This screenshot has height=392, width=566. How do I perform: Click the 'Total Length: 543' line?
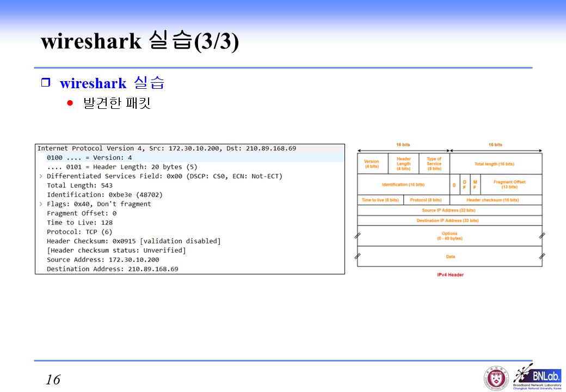coord(80,186)
